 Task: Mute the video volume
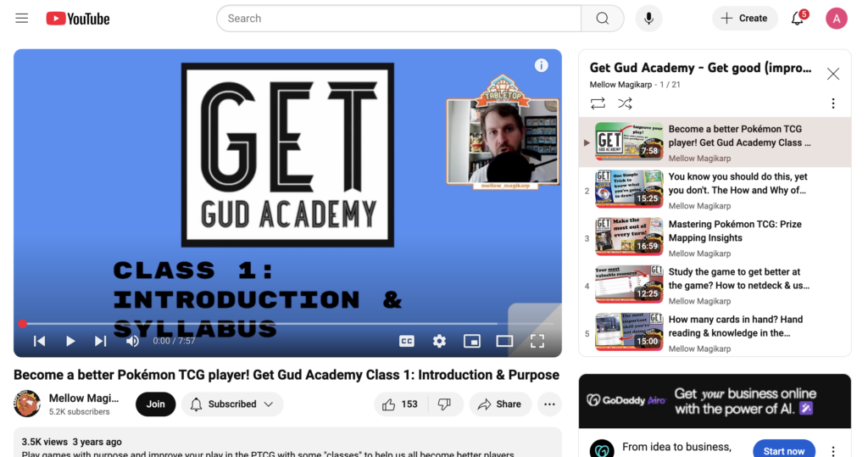(x=132, y=341)
